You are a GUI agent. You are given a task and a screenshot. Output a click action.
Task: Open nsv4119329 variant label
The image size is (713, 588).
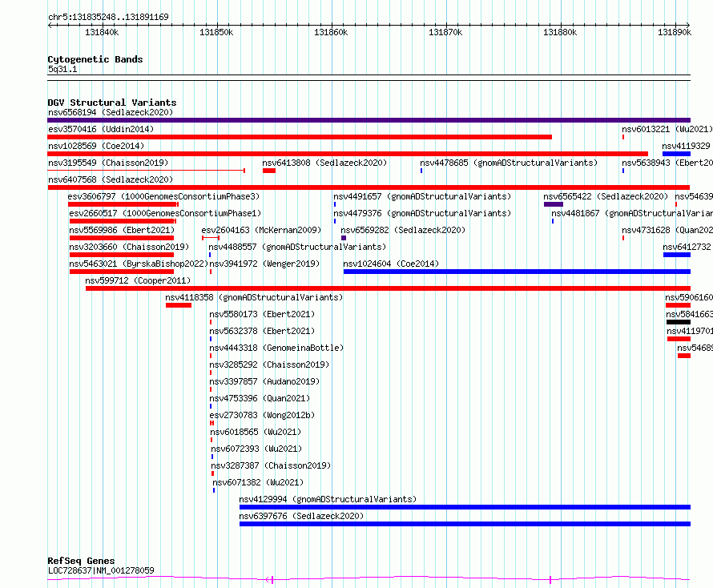click(x=686, y=146)
